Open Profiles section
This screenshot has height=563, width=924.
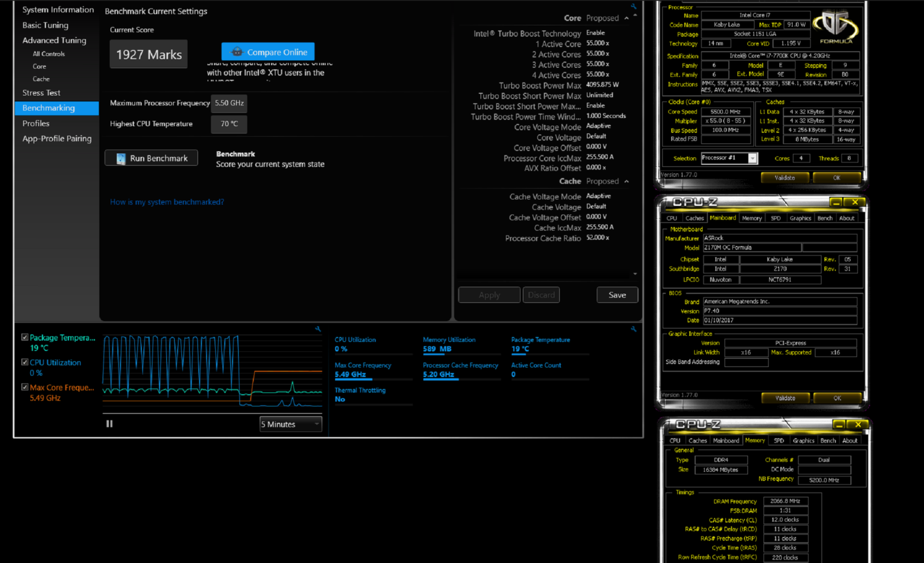pos(36,123)
